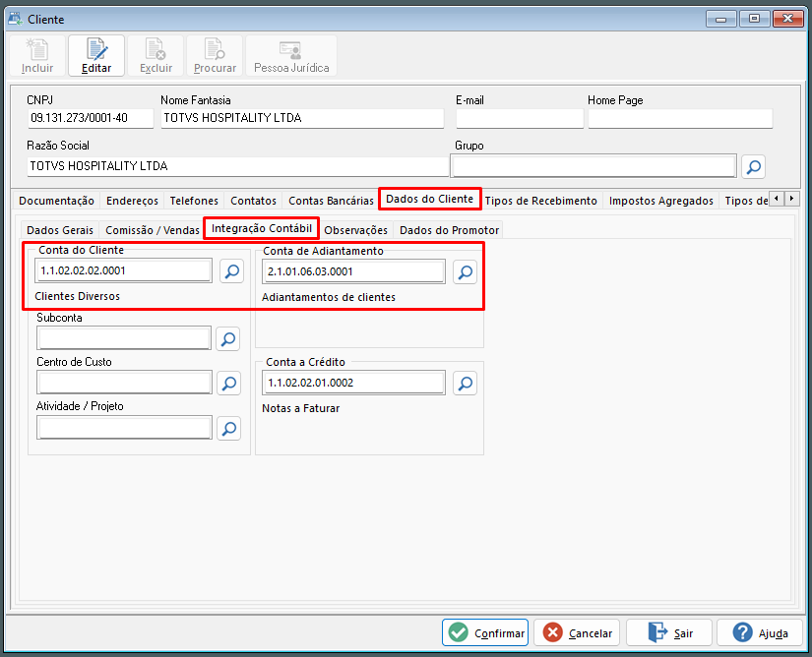Viewport: 812px width, 657px height.
Task: Open the Observações subtab
Action: (x=355, y=230)
